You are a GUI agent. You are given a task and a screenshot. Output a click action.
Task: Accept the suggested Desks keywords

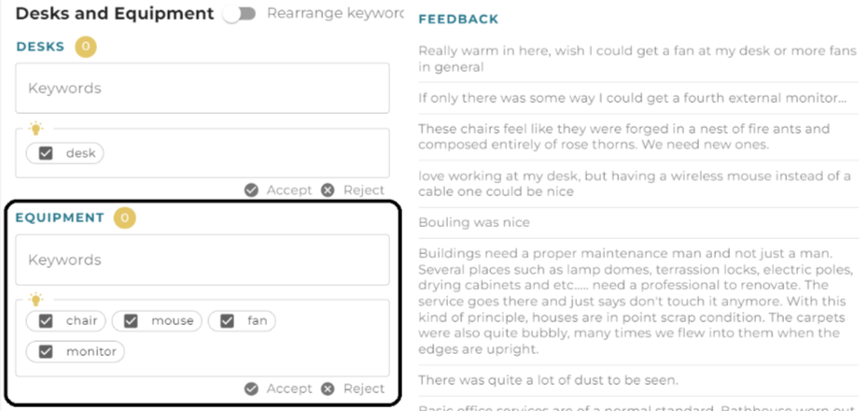[278, 190]
